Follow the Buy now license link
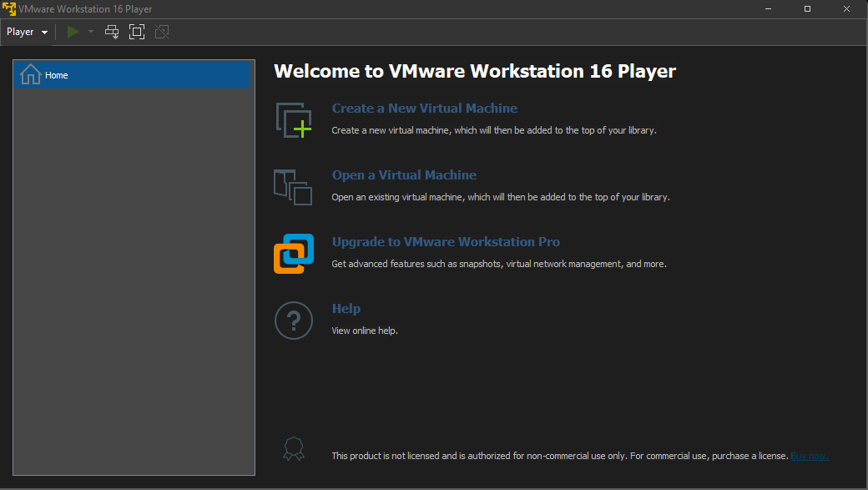The image size is (868, 490). 809,456
